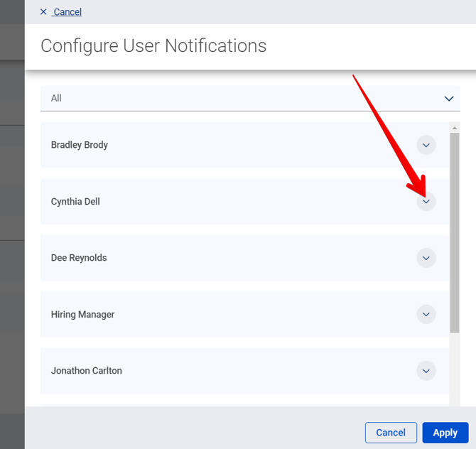Click the scrollbar track below the thumb
The width and height of the screenshot is (476, 449).
(x=455, y=369)
